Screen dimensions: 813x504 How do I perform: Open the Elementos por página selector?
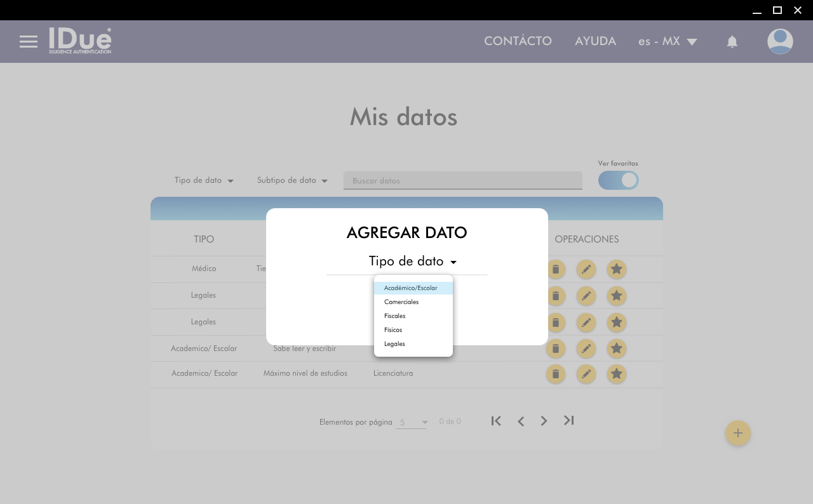click(413, 422)
